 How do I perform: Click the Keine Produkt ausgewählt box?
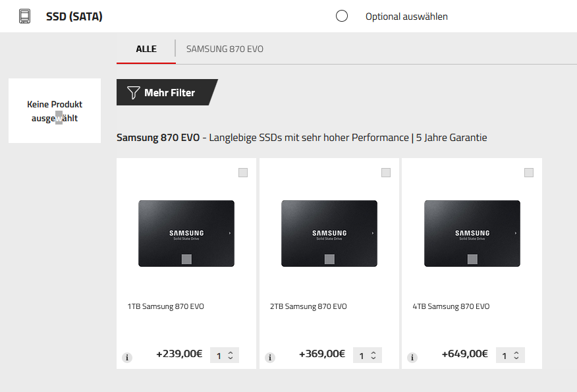(55, 111)
